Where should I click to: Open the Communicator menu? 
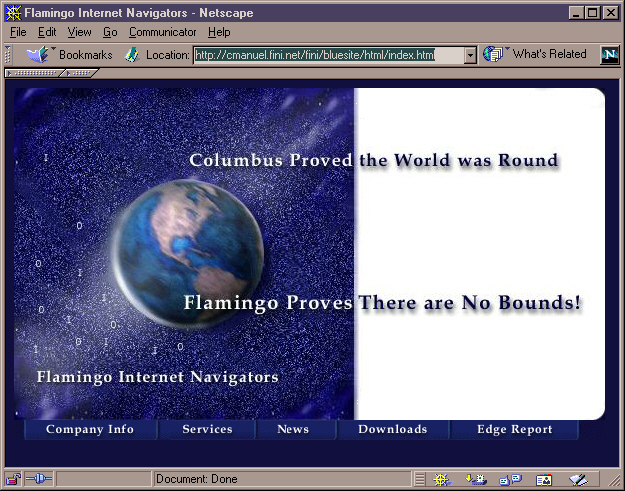click(162, 32)
